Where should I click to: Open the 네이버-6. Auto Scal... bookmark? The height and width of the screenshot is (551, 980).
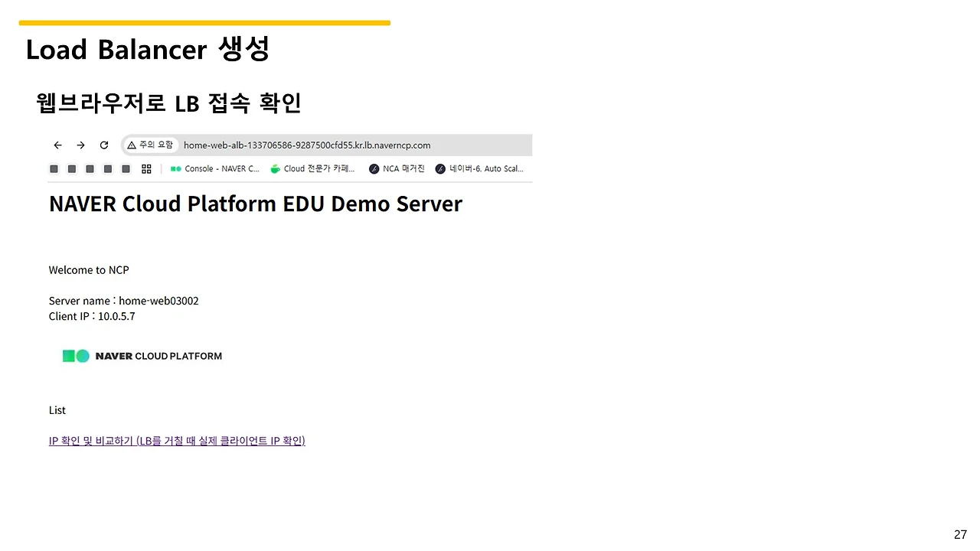479,169
